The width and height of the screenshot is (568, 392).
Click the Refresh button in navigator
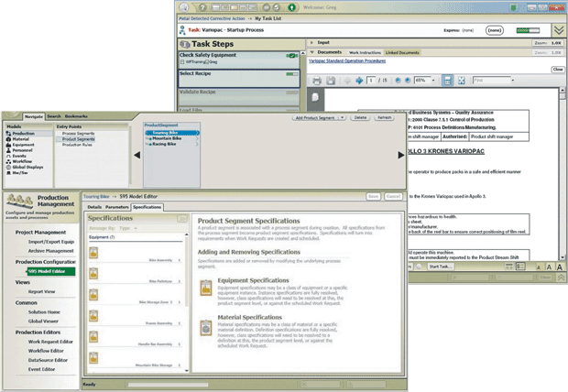pos(385,118)
